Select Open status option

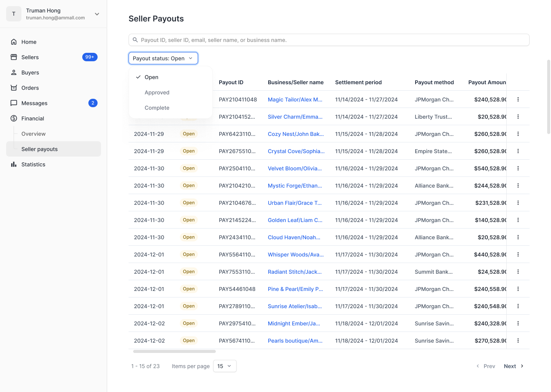click(171, 77)
